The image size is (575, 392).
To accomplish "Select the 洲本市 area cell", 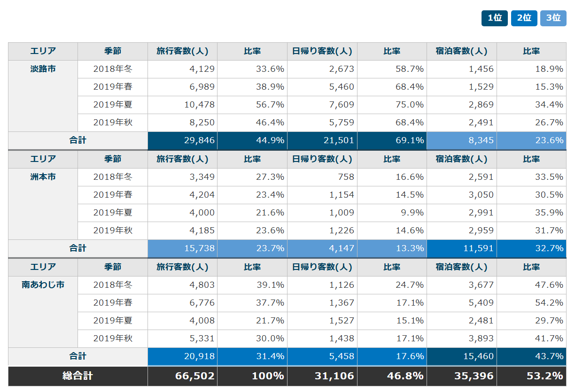I will point(43,177).
